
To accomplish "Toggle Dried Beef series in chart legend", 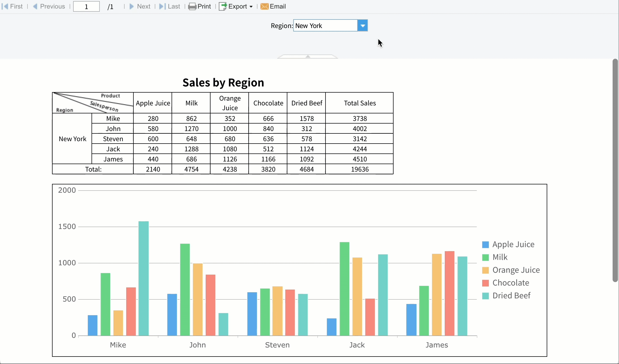I will [x=506, y=296].
